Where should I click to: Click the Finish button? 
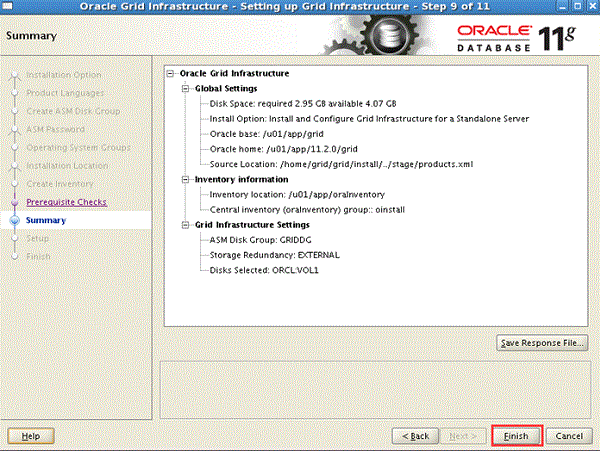tap(517, 436)
